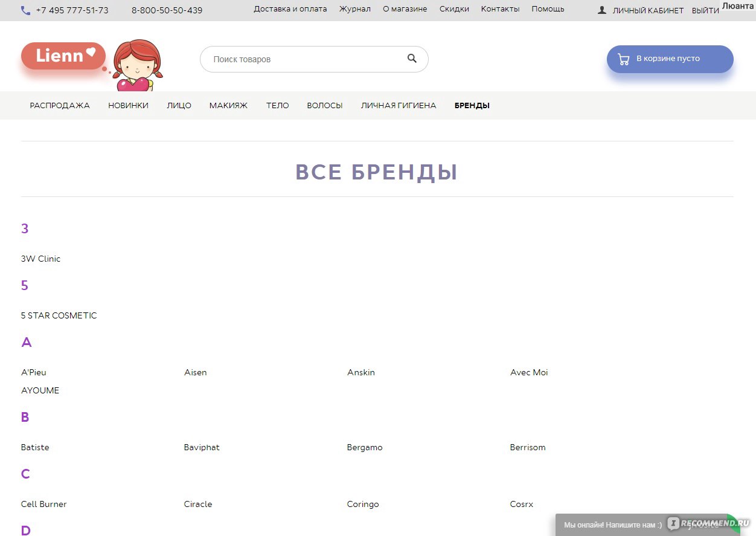The height and width of the screenshot is (536, 756).
Task: Open НОВИНКИ menu category
Action: (x=129, y=106)
